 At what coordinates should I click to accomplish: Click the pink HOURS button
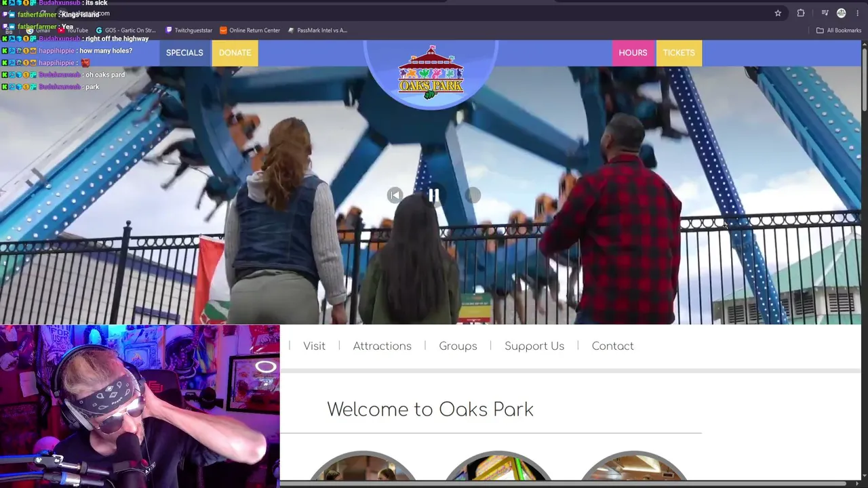point(633,53)
